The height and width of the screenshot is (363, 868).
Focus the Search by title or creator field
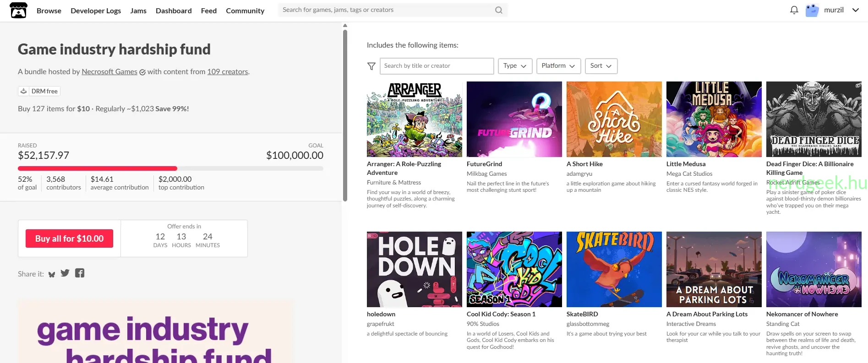437,66
